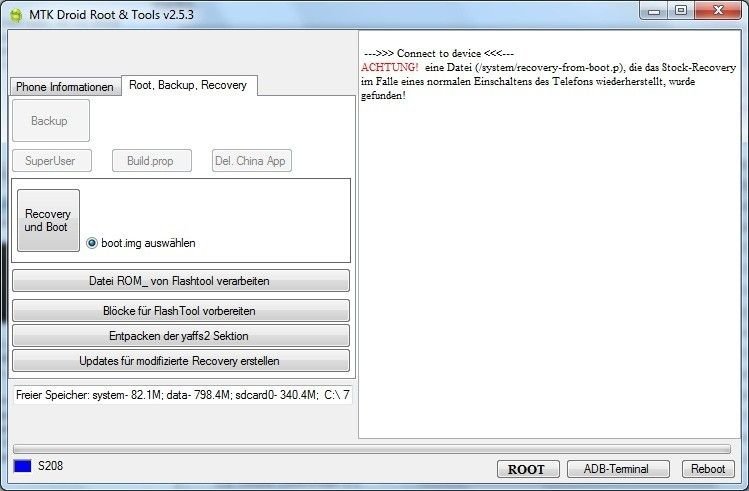This screenshot has width=749, height=491.
Task: Start the Recovery und Boot action
Action: (48, 220)
